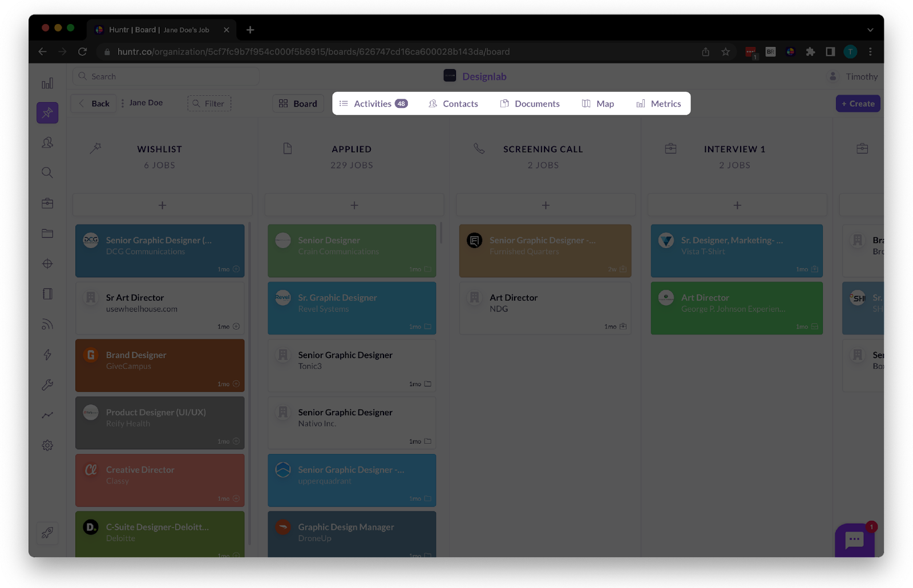913x588 pixels.
Task: Expand the tab list chevron in browser
Action: pyautogui.click(x=870, y=30)
